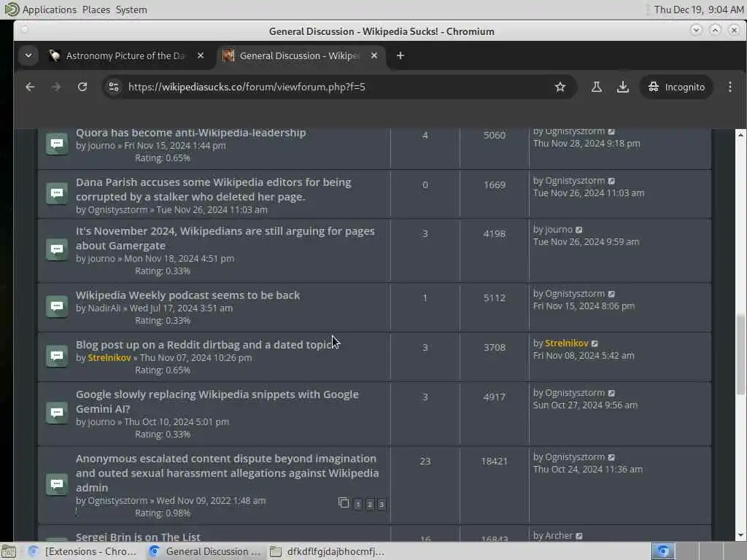Click the Incognito indicator button
747x560 pixels.
[676, 87]
